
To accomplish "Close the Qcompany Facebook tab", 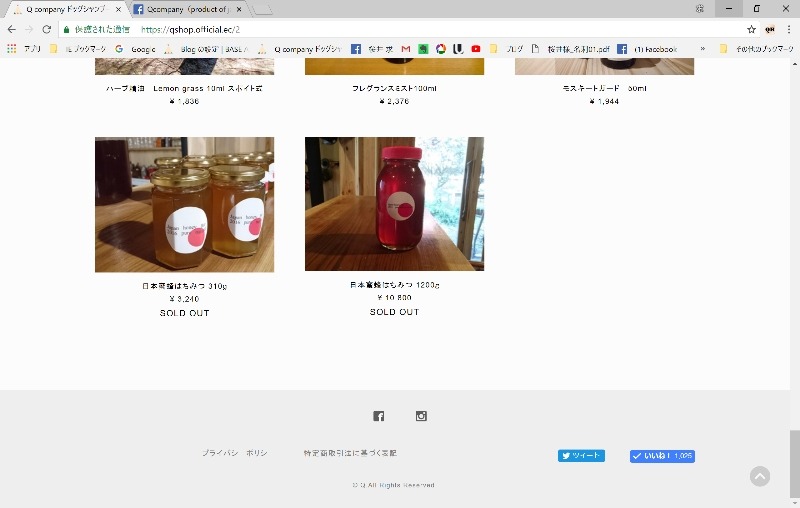I will 239,9.
